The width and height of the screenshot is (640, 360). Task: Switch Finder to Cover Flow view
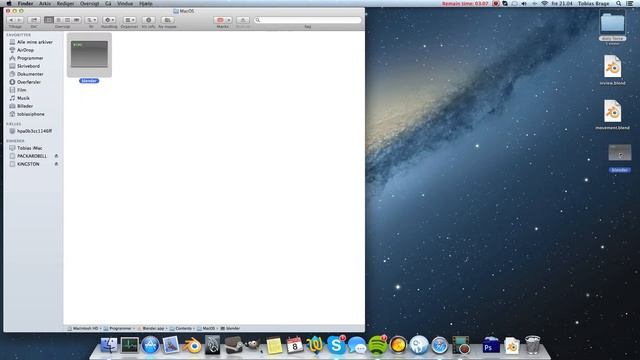tap(76, 20)
